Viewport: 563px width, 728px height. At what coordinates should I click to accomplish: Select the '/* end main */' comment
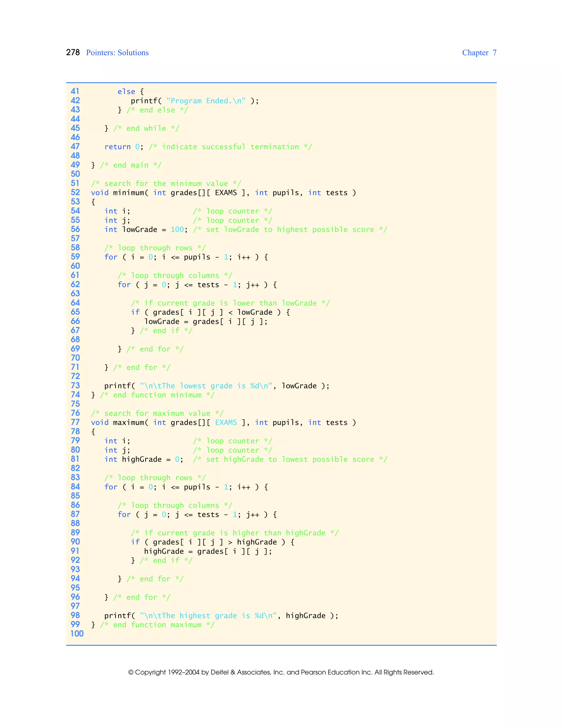[x=131, y=165]
